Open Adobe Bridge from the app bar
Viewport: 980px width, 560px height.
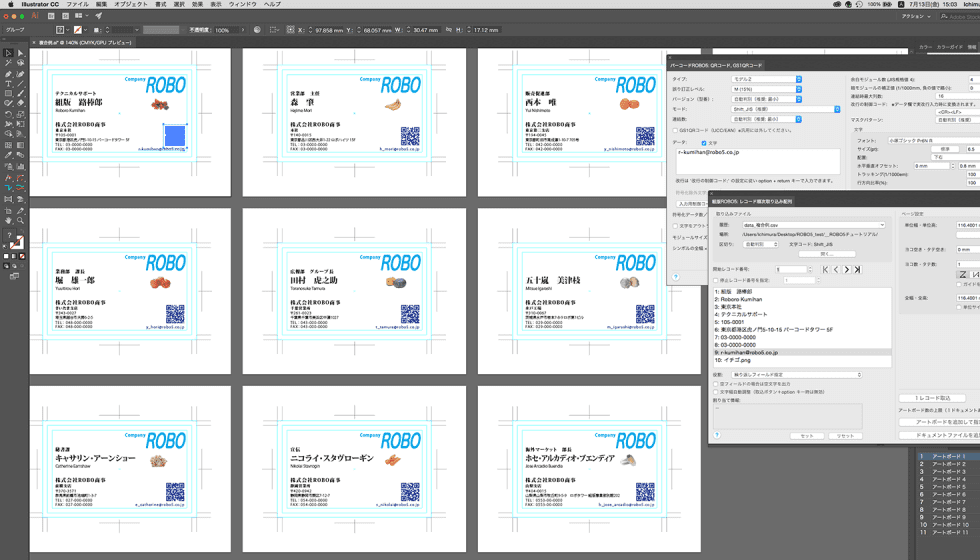click(51, 16)
